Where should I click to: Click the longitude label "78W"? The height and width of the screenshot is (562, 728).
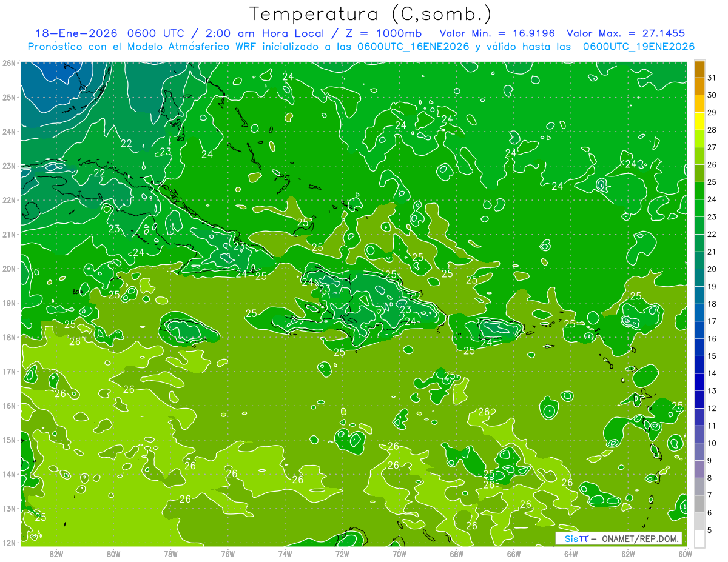click(x=170, y=554)
